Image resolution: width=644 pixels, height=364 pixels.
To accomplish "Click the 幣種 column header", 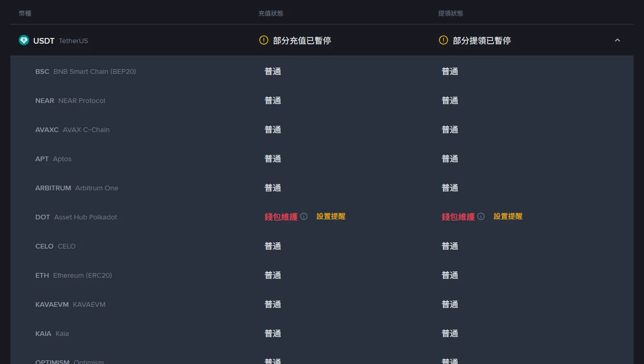I will [x=25, y=13].
